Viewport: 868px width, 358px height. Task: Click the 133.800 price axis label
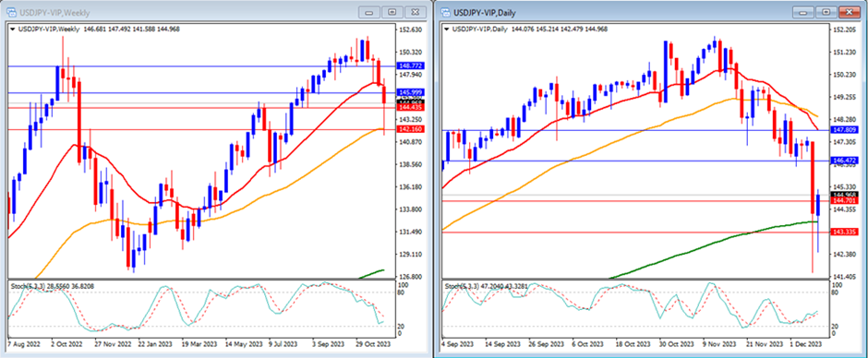pos(410,209)
